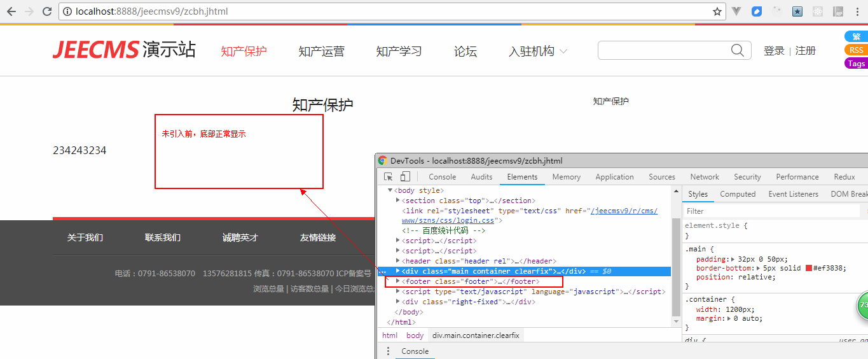The width and height of the screenshot is (868, 359).
Task: Select the Elements tab
Action: [x=522, y=177]
